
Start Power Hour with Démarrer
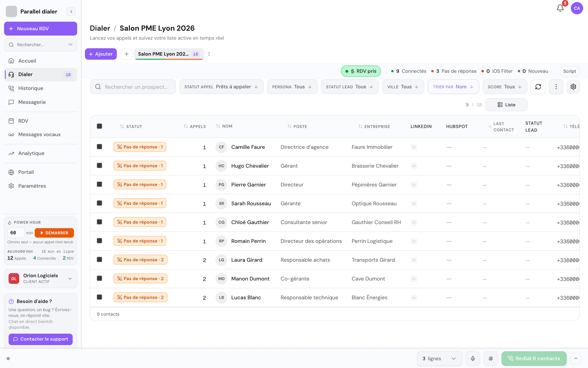click(x=54, y=233)
